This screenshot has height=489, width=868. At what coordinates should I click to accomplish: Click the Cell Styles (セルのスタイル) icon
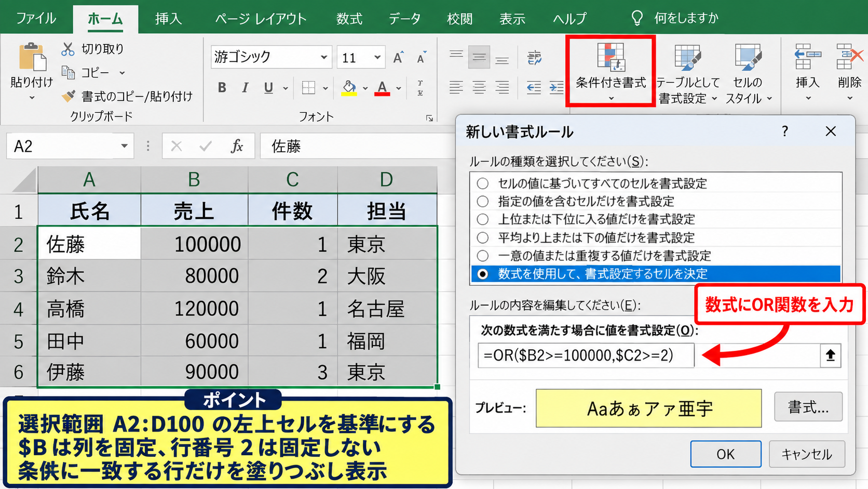point(748,57)
